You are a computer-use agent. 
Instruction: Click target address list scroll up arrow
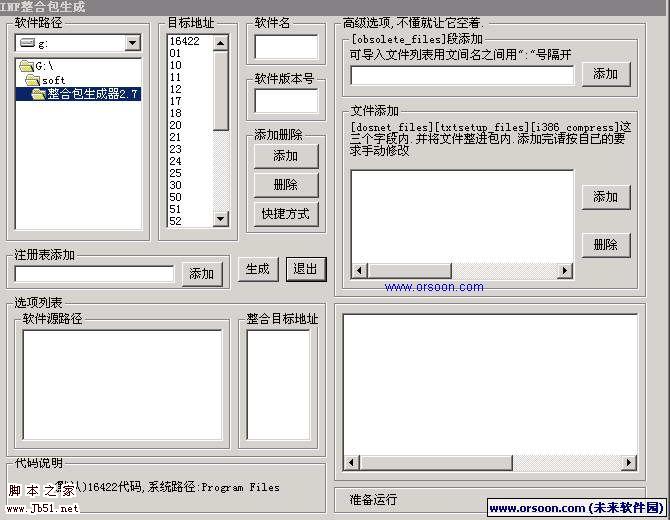point(220,43)
